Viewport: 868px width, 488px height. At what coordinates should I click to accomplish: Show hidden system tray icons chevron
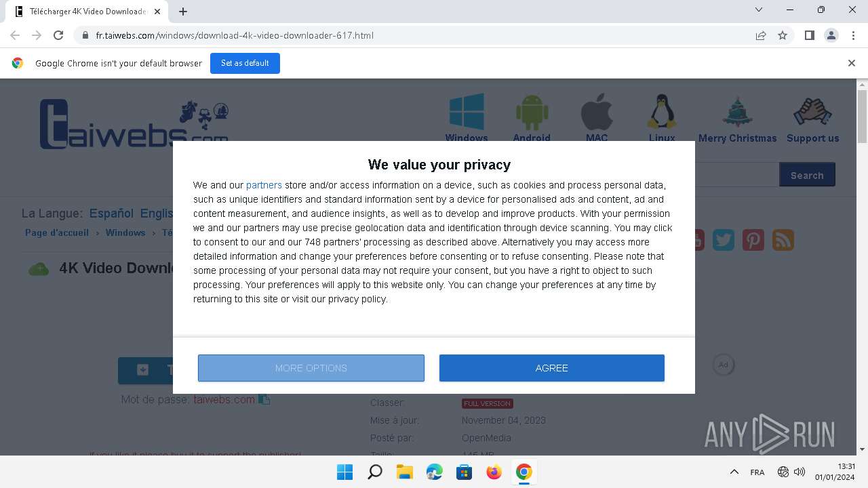tap(734, 472)
